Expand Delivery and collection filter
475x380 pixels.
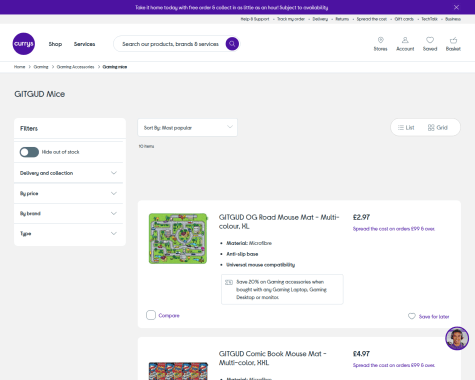(68, 173)
